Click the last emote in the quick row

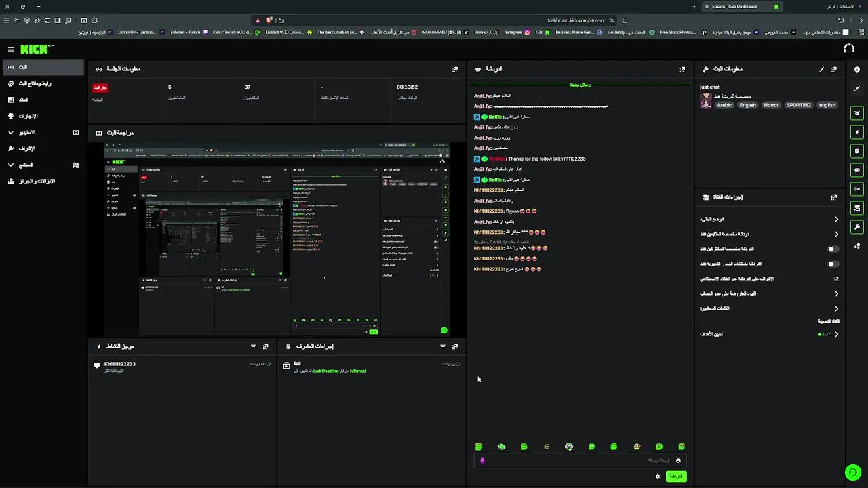pos(682,447)
